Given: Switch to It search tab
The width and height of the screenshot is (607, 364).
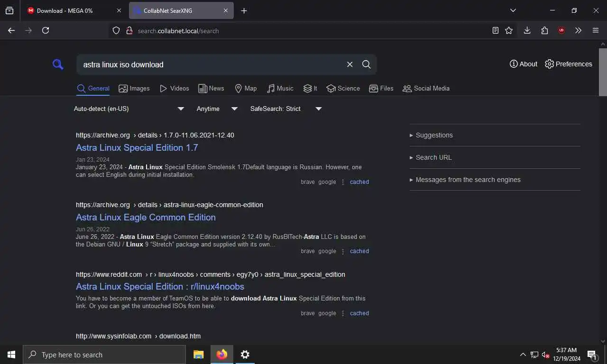Looking at the screenshot, I should tap(310, 89).
